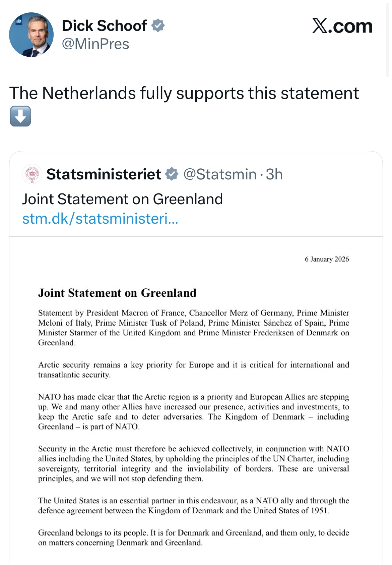Click the verified badge next to Statsministeriet
The image size is (392, 565).
pyautogui.click(x=172, y=174)
